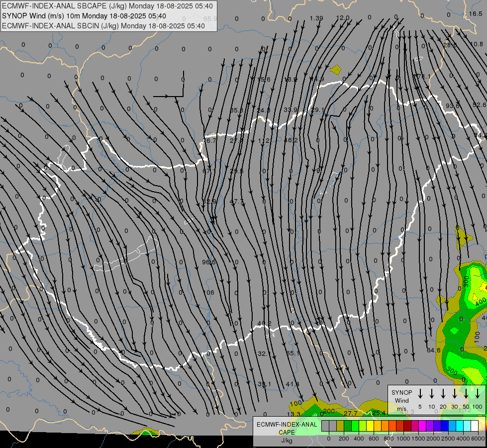Click the 64.6 value in the southeast
Image resolution: width=487 pixels, height=448 pixels.
434,350
